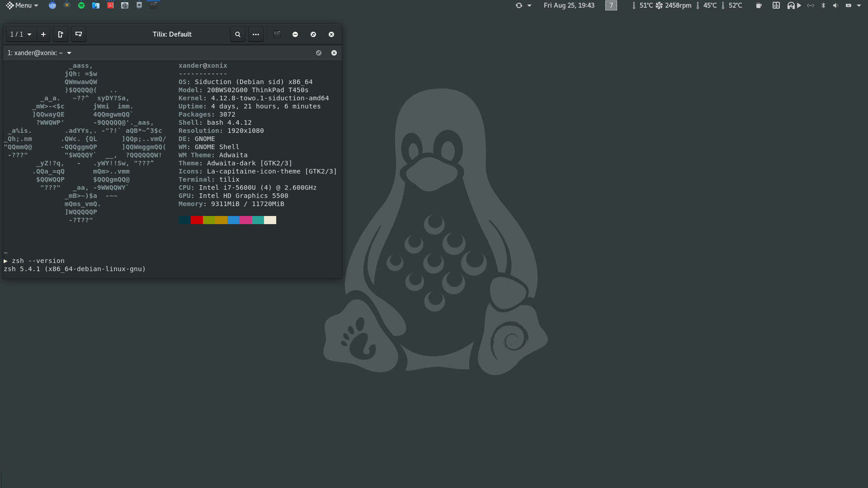Add terminal down split button
868x488 pixels.
point(79,34)
